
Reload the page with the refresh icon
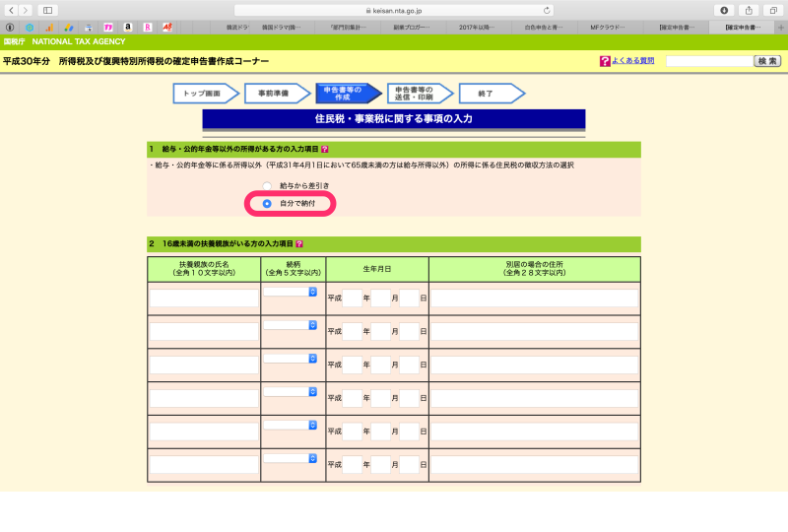(548, 10)
